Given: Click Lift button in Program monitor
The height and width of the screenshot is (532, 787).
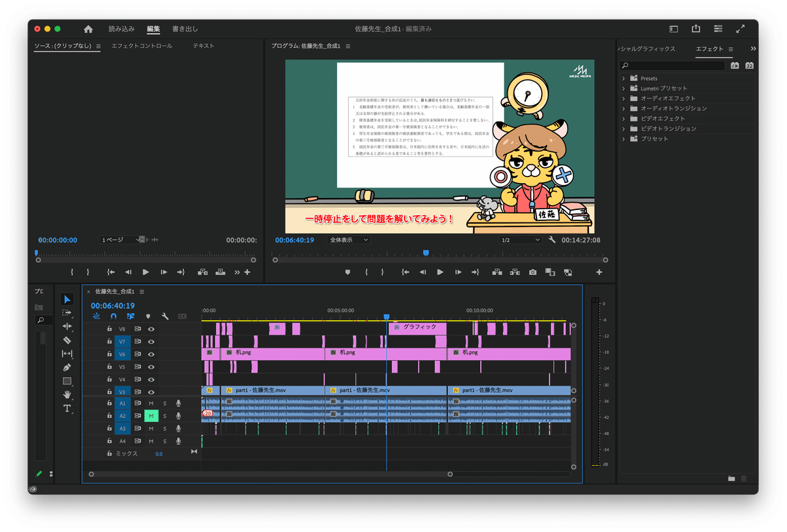Looking at the screenshot, I should (x=496, y=272).
